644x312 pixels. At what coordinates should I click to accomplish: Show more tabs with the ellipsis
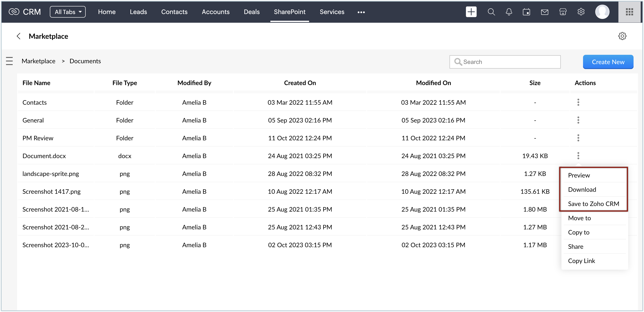point(361,12)
